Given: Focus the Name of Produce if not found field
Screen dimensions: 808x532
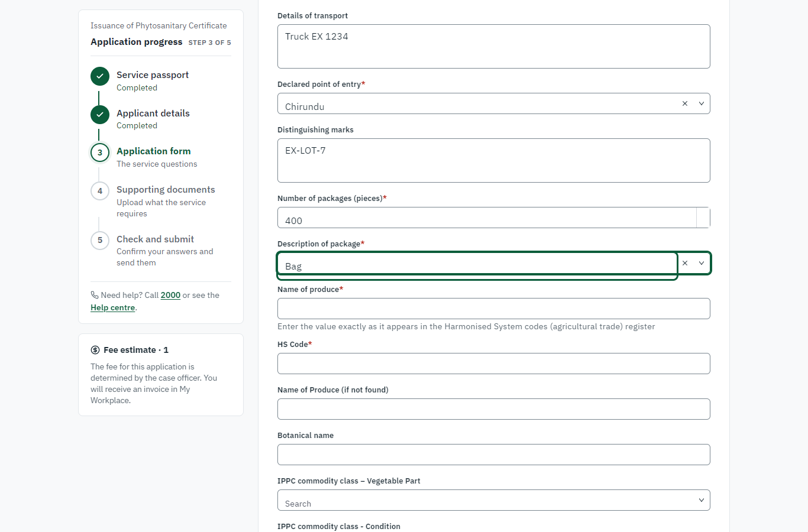Looking at the screenshot, I should point(494,409).
